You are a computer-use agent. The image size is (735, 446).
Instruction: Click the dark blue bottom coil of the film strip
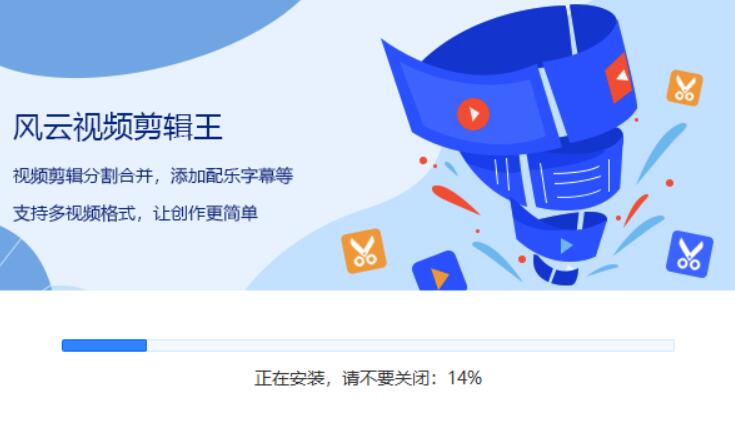pos(555,271)
